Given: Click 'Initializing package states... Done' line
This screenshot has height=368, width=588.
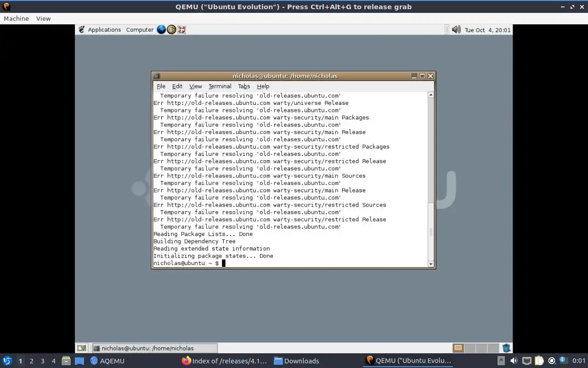Looking at the screenshot, I should click(x=213, y=256).
